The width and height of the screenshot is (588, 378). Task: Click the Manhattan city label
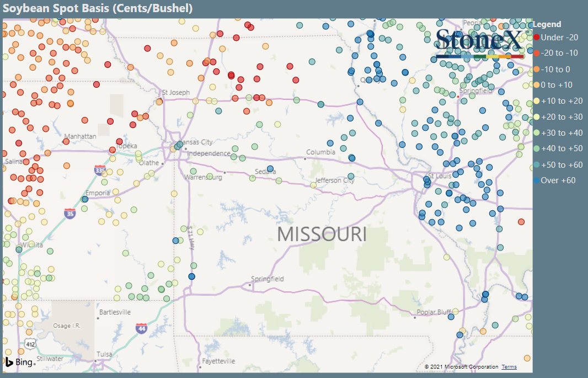click(80, 136)
